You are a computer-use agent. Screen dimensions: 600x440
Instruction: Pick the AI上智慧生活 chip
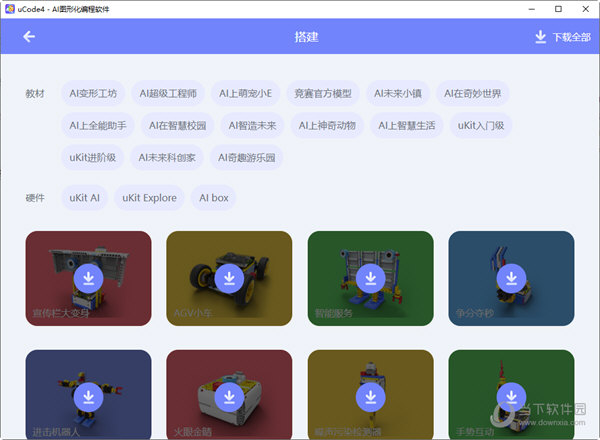click(x=407, y=125)
